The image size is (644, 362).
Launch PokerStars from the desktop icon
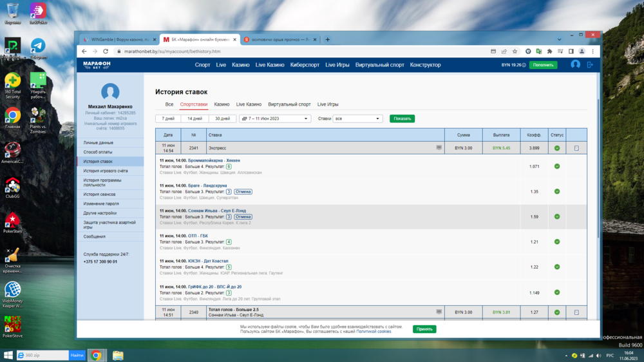(12, 221)
